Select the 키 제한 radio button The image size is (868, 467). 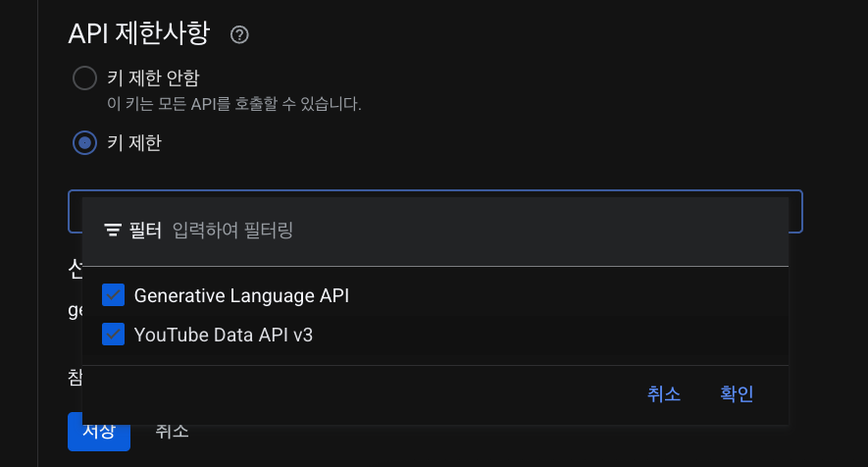[x=85, y=143]
